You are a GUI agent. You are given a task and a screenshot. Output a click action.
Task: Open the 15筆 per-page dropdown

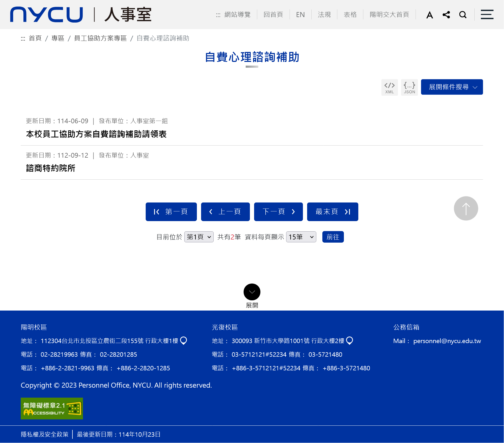[x=301, y=237]
